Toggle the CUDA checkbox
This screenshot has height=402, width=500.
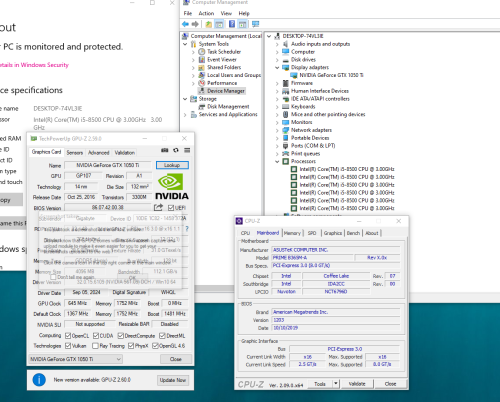(96, 335)
